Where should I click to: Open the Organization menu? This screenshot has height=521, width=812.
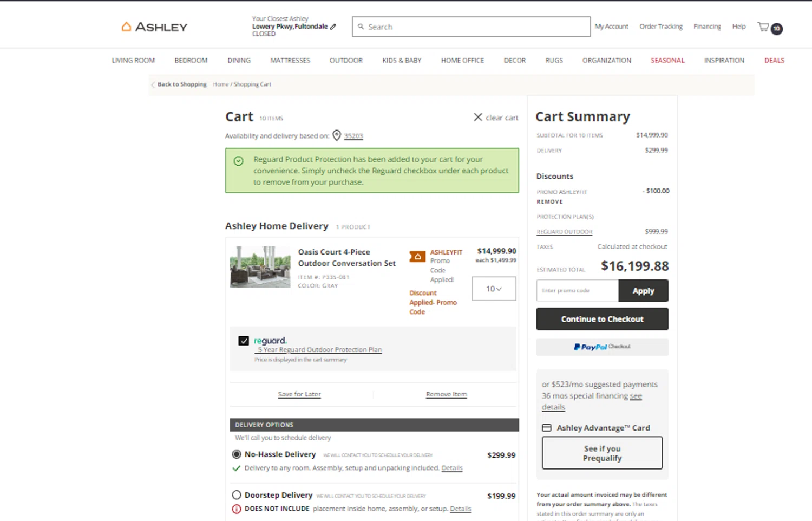[x=606, y=60]
